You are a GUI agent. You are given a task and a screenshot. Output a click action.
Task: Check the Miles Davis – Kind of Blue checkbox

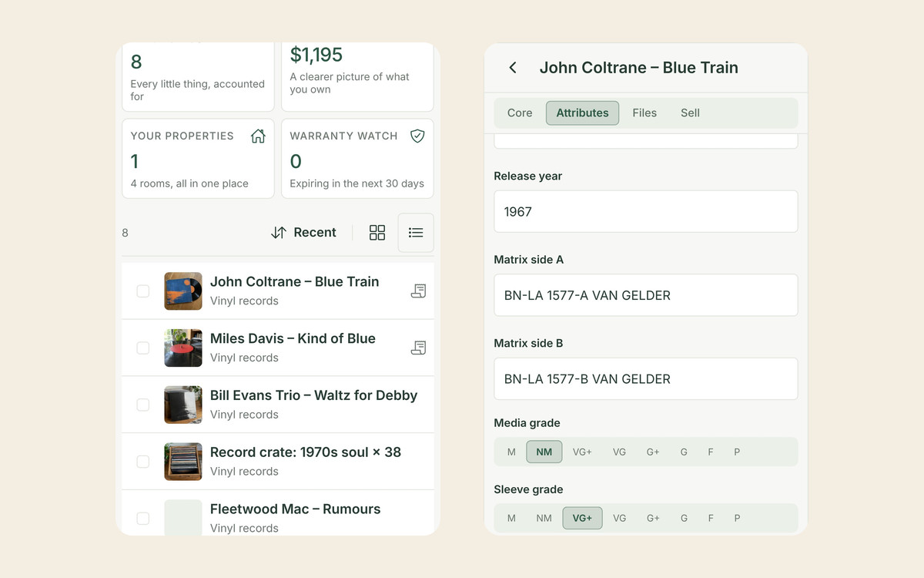click(143, 348)
